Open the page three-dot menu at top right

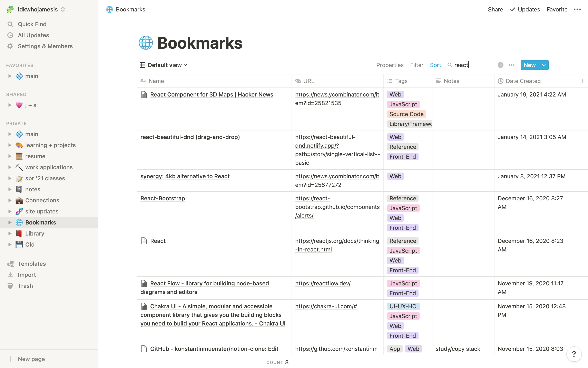point(577,9)
